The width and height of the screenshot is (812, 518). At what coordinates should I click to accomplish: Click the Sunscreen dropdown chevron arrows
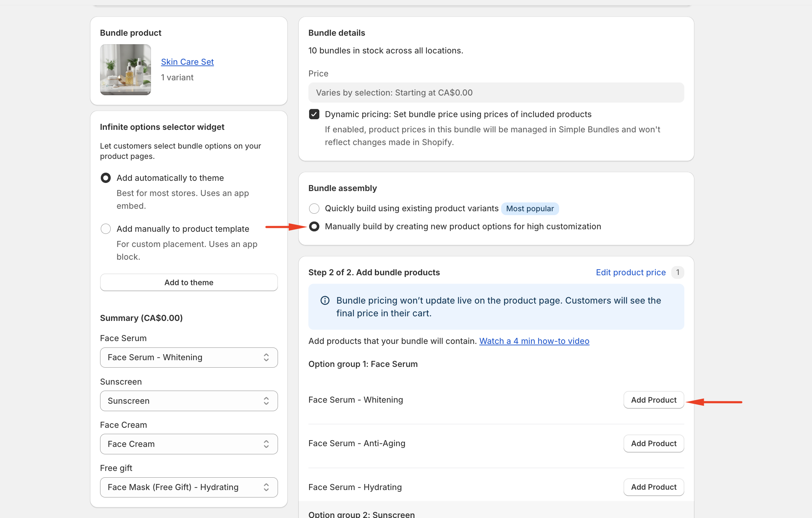[x=266, y=401]
